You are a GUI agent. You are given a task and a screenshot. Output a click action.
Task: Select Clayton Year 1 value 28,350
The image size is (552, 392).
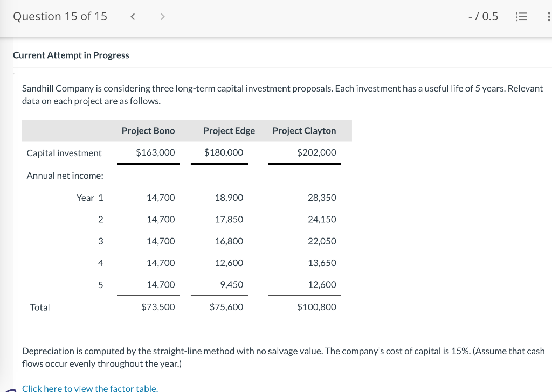322,198
